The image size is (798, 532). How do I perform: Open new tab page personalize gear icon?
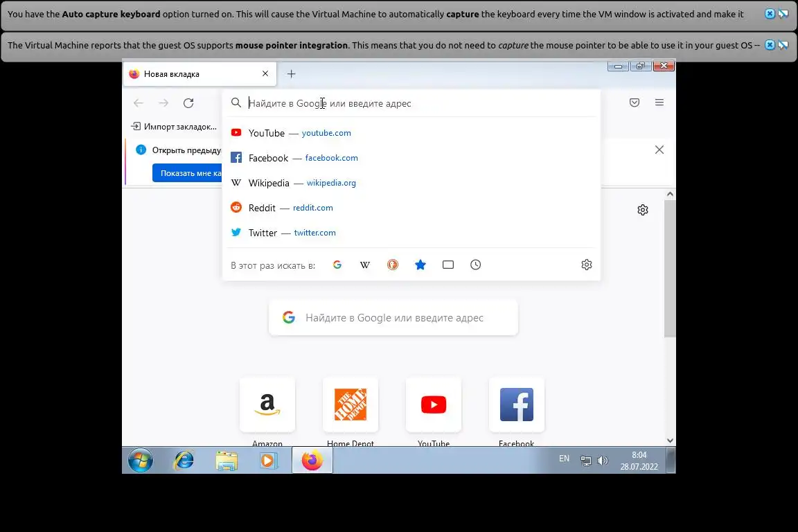643,210
